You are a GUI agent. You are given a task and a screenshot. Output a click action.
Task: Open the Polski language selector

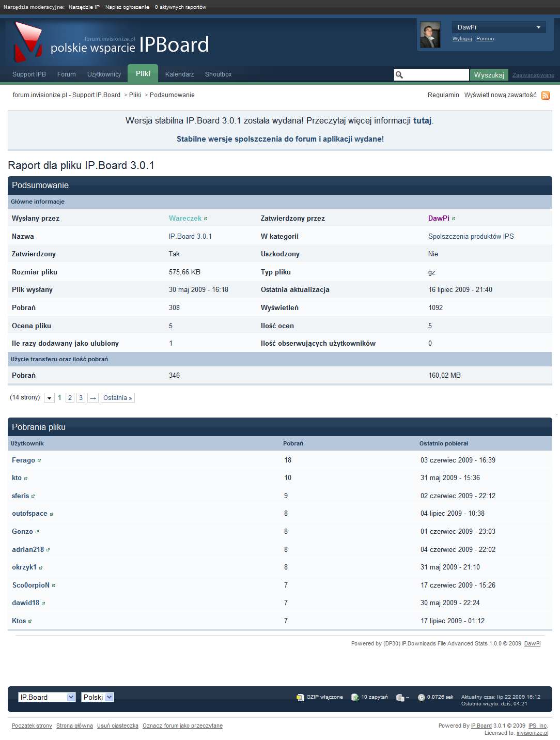pos(98,697)
